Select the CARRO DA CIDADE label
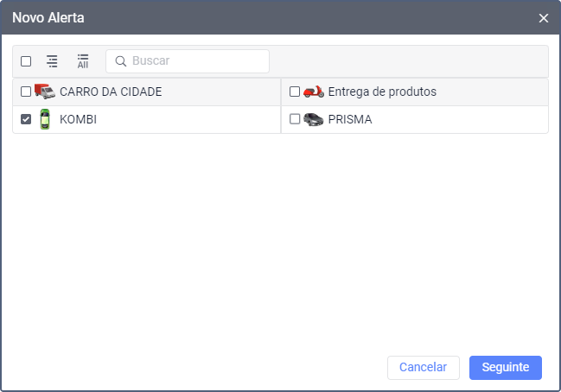Image resolution: width=561 pixels, height=392 pixels. click(x=111, y=92)
